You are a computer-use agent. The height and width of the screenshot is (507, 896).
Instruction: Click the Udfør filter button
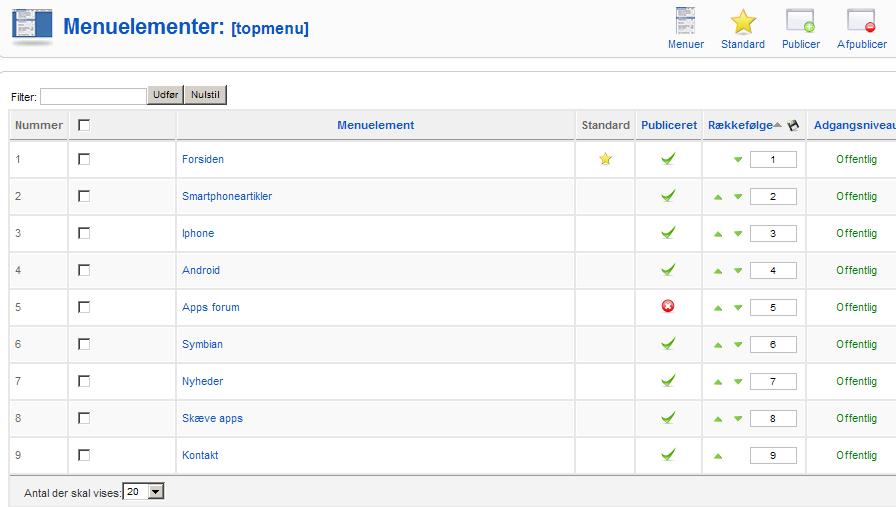pos(165,95)
